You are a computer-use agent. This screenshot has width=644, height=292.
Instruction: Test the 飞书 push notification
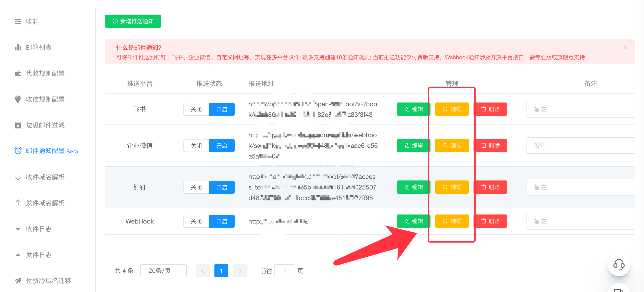tap(452, 109)
